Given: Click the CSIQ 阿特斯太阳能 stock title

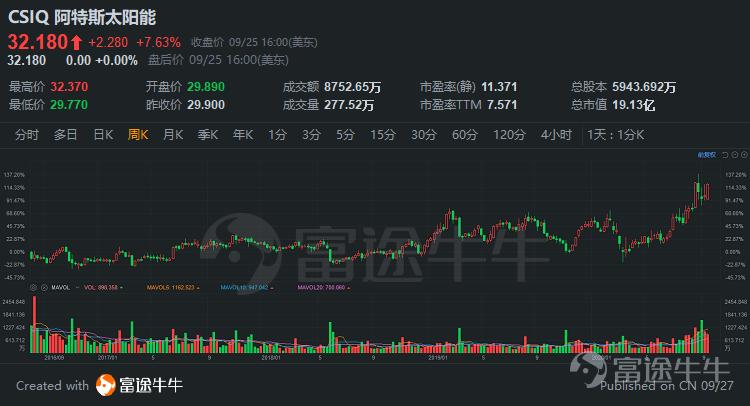Looking at the screenshot, I should click(82, 17).
